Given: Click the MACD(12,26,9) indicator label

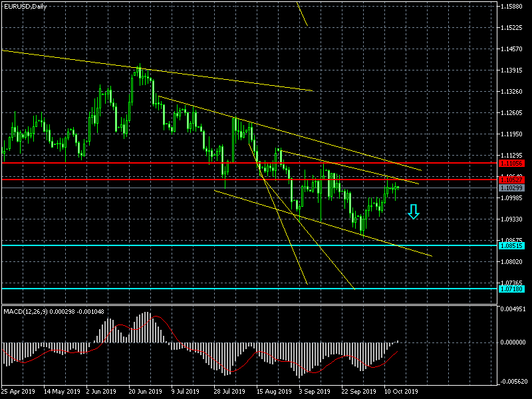Looking at the screenshot, I should coord(54,311).
